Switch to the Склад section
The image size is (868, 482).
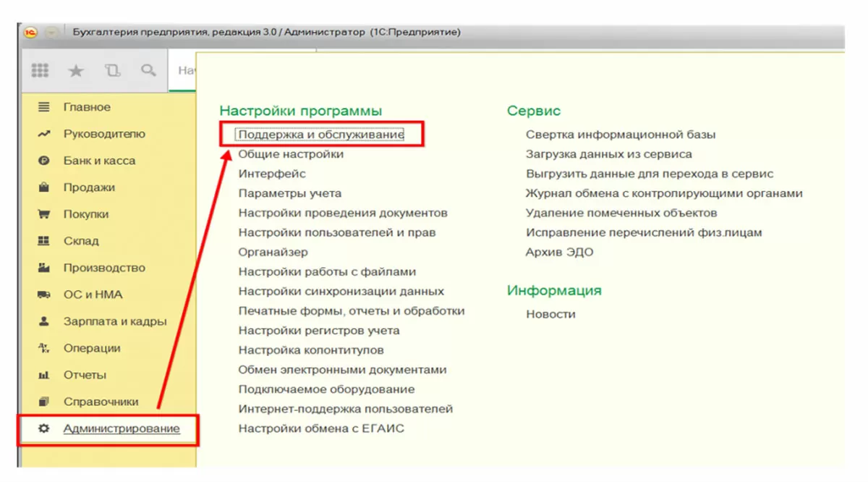click(81, 241)
